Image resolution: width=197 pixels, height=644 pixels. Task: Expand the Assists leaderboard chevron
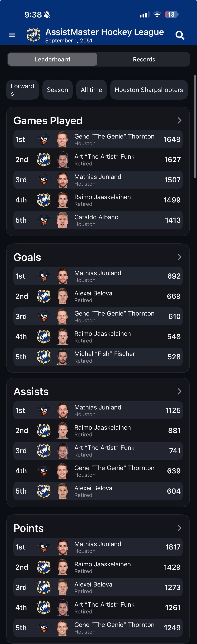pos(179,391)
